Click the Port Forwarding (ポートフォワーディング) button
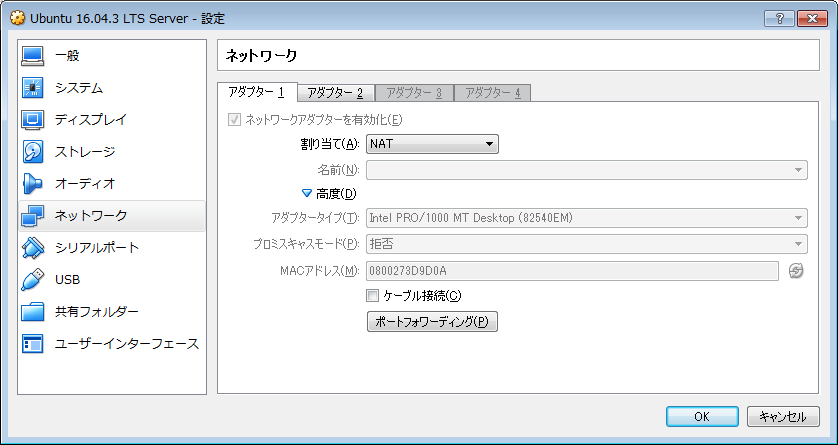Image resolution: width=838 pixels, height=445 pixels. (432, 322)
